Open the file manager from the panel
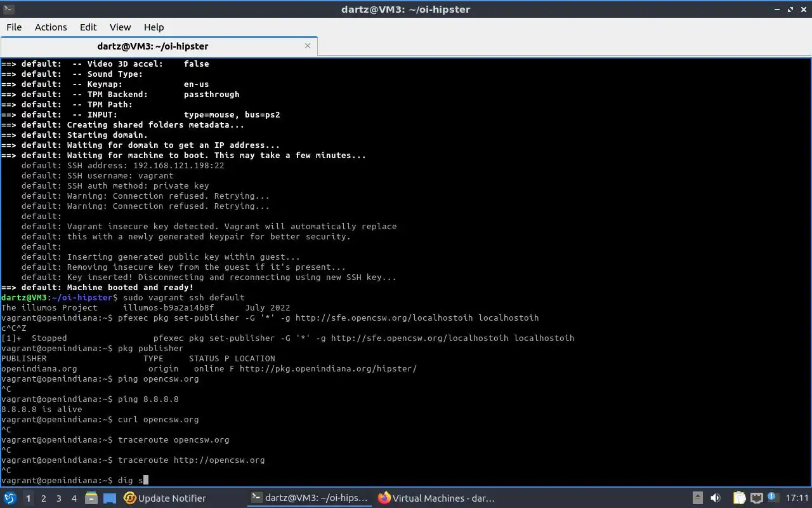Viewport: 812px width, 508px height. pos(91,498)
